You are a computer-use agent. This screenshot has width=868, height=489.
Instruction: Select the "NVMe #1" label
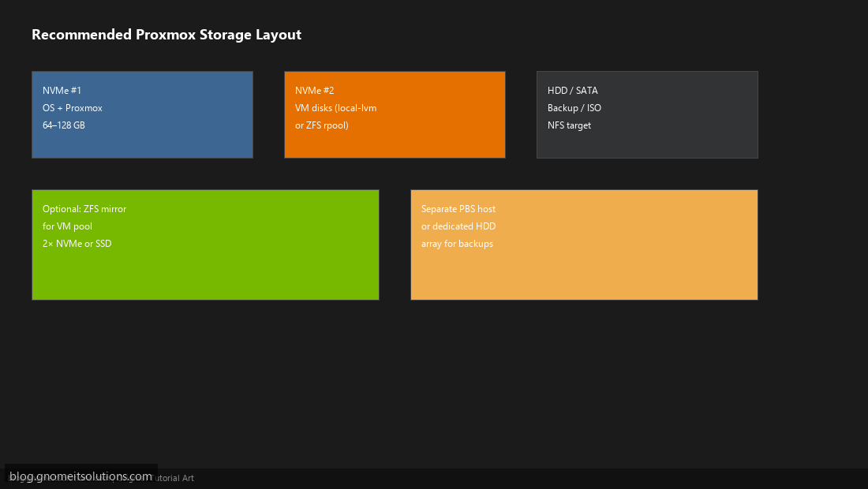(x=62, y=91)
